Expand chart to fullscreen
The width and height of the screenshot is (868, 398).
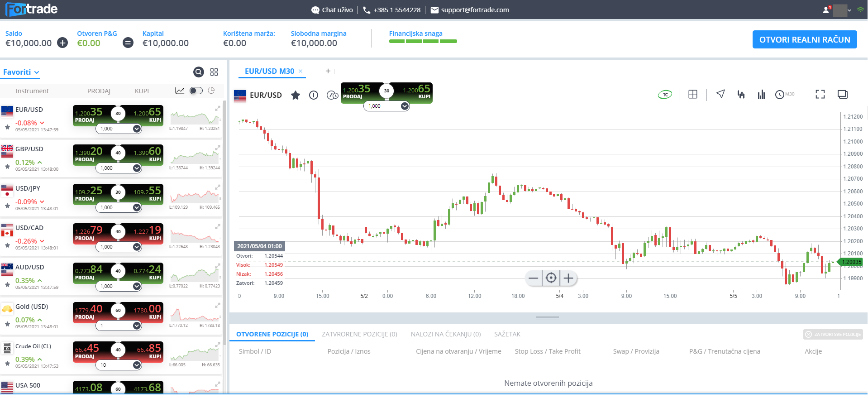point(820,94)
